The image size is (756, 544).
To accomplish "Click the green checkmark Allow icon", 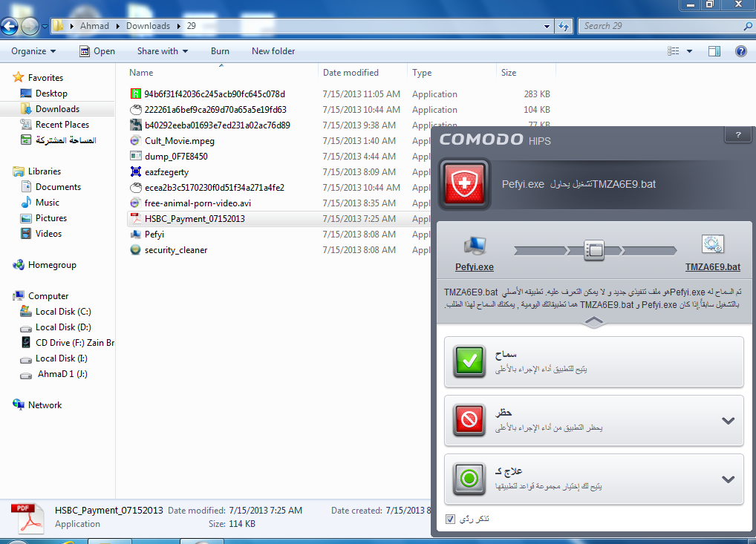I will [469, 361].
